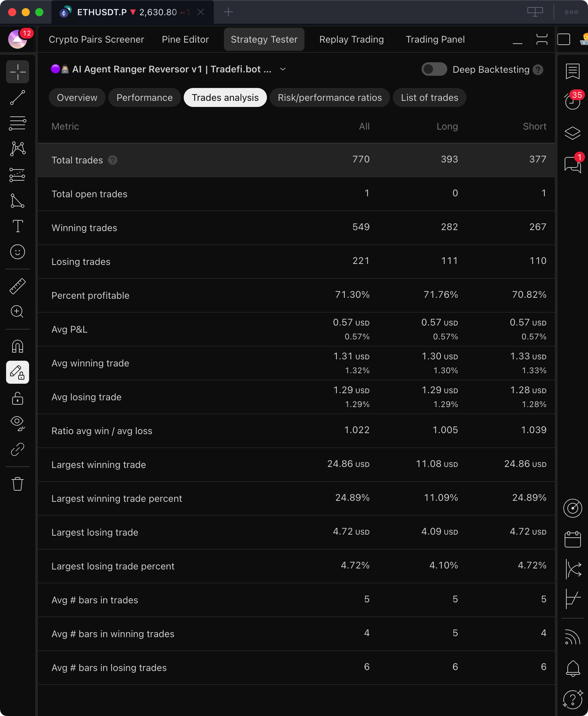Switch to the Pine Editor tab
This screenshot has width=588, height=716.
(185, 40)
